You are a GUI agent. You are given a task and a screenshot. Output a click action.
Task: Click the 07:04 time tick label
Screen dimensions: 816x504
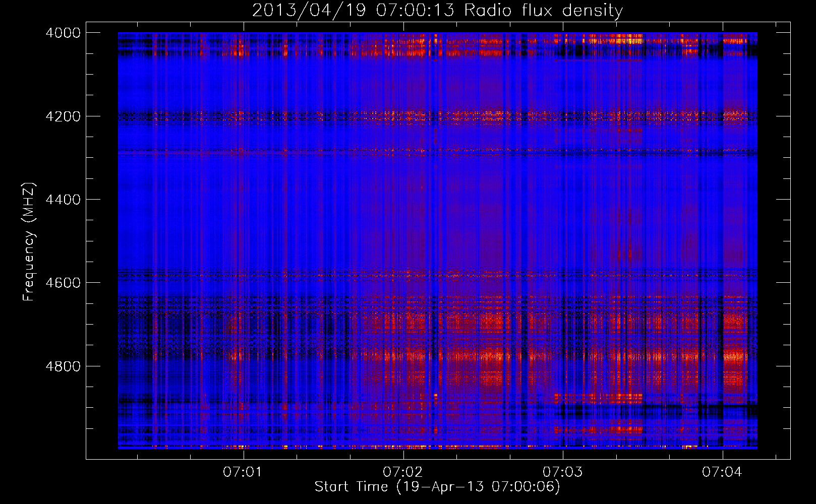click(x=722, y=472)
